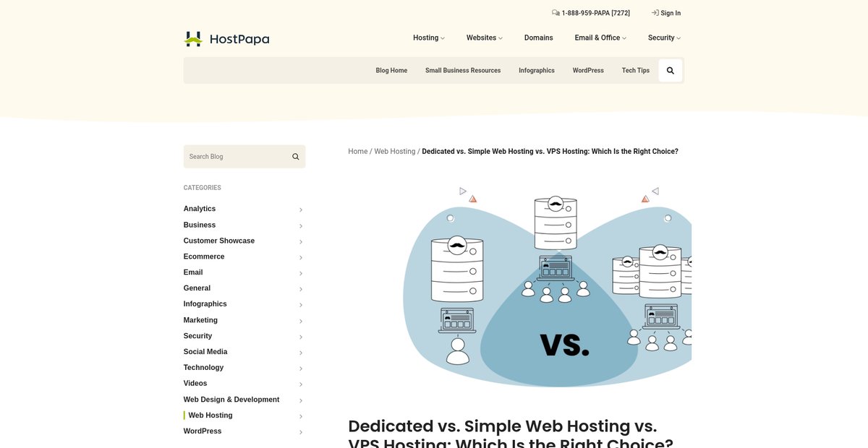
Task: Click the sign-in arrow icon
Action: point(655,13)
